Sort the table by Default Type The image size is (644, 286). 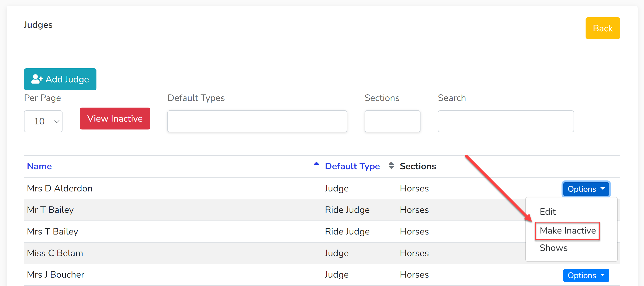[x=352, y=166]
